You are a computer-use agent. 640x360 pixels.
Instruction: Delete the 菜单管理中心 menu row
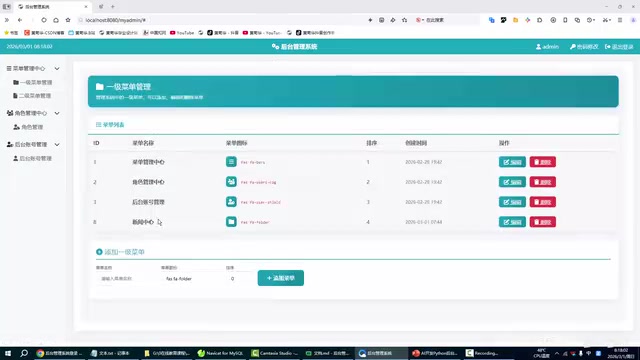click(x=542, y=162)
